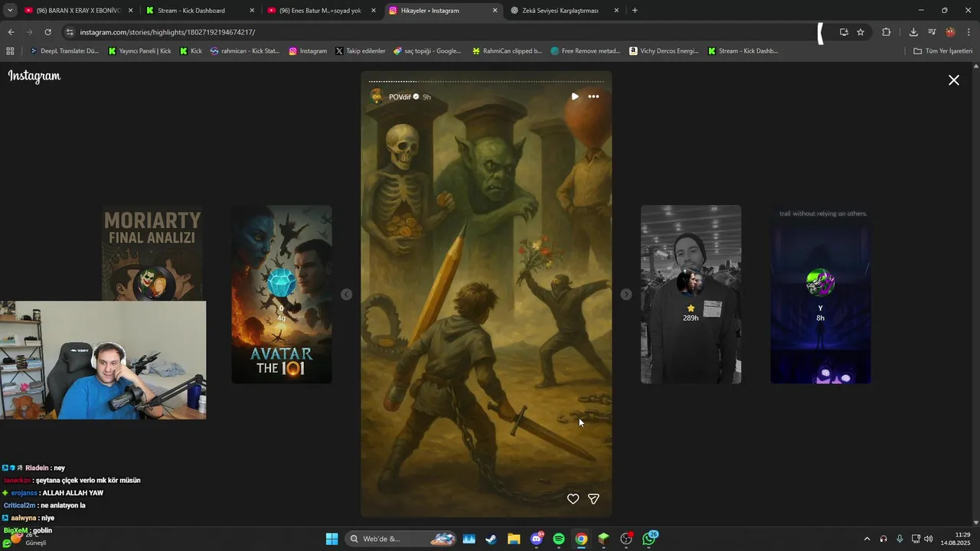980x551 pixels.
Task: Open the 289h black-and-white story thumbnail
Action: [691, 294]
